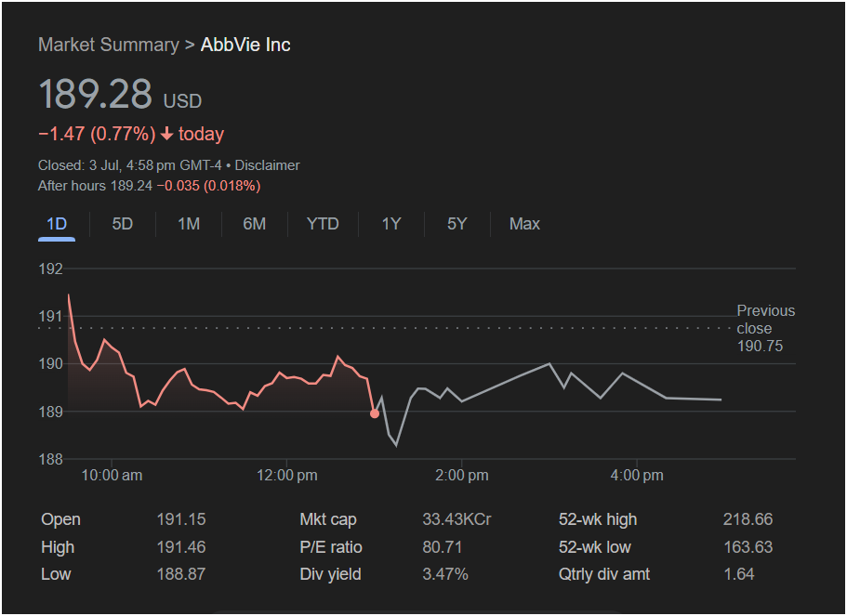Click the 52-wk high value 218.66
The width and height of the screenshot is (847, 616).
[748, 519]
